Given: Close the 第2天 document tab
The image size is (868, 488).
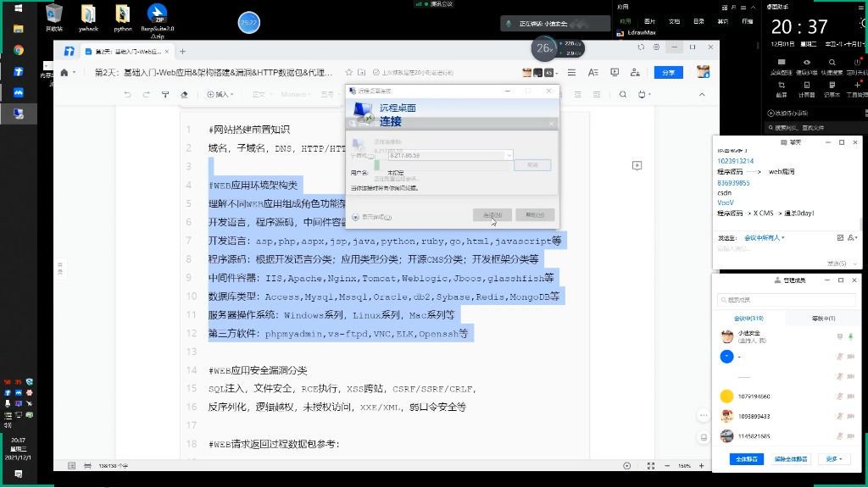Looking at the screenshot, I should click(167, 52).
